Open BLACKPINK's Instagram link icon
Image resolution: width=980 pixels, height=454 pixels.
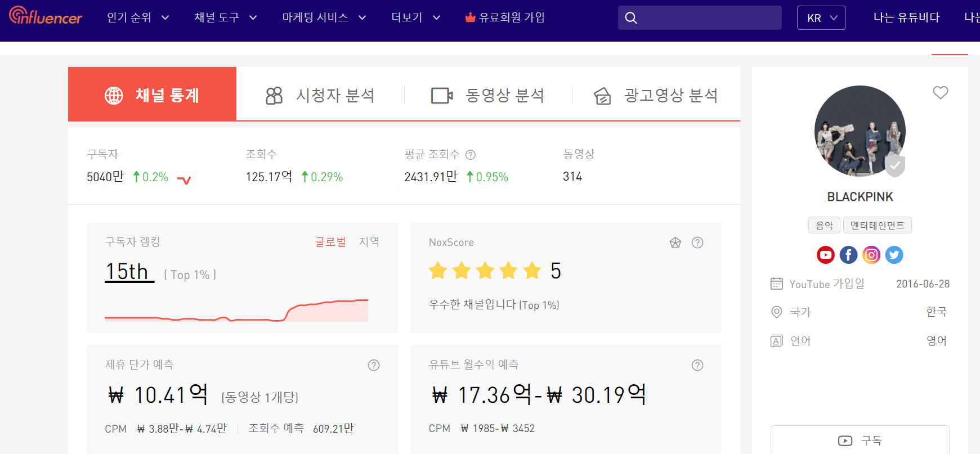click(x=871, y=255)
